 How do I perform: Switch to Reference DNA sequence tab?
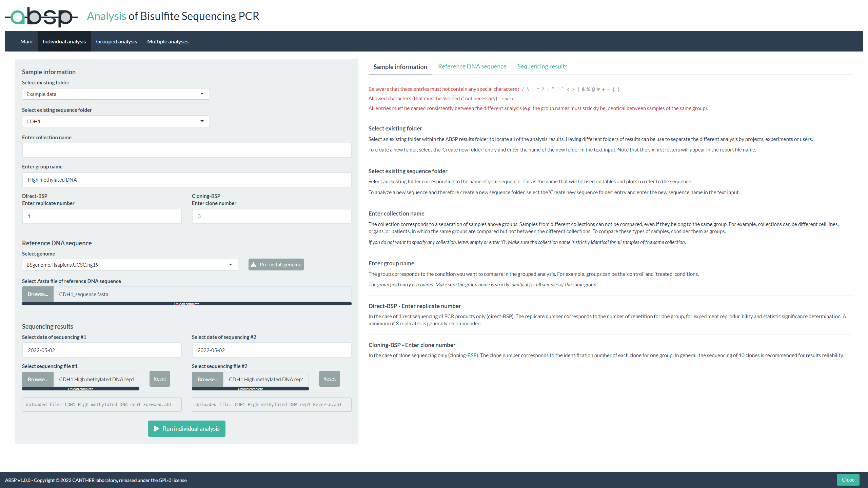click(x=472, y=66)
